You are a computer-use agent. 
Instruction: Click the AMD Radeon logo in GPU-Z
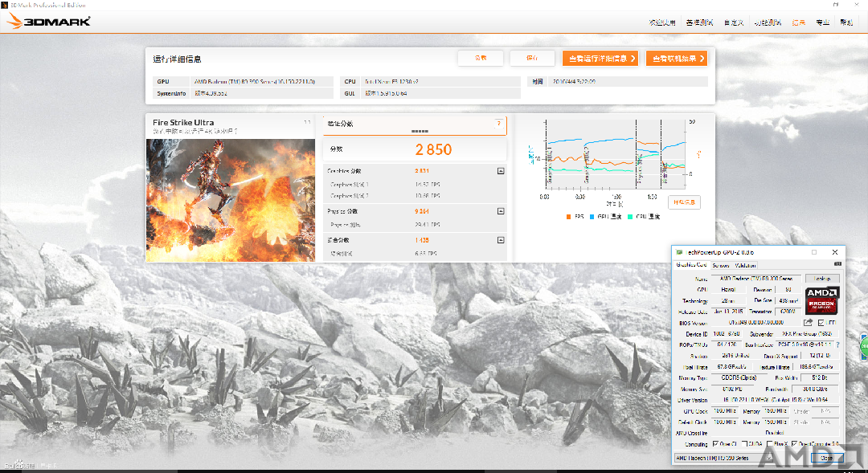tap(822, 300)
